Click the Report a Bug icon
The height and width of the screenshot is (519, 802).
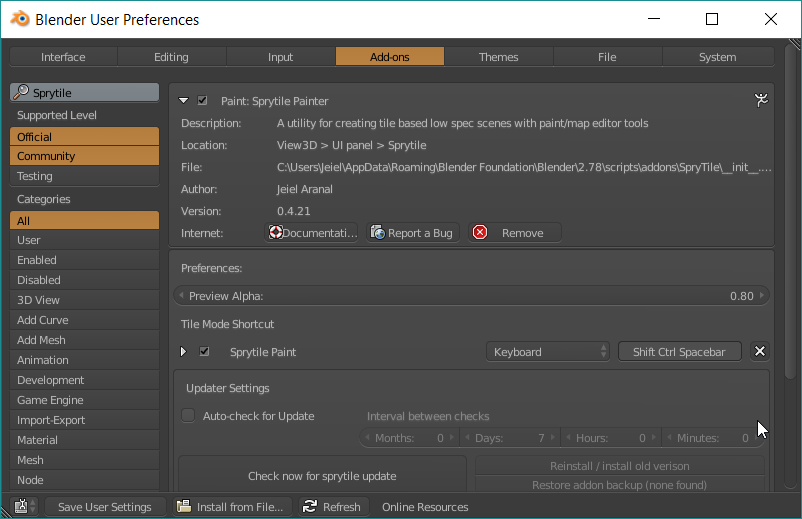(377, 233)
